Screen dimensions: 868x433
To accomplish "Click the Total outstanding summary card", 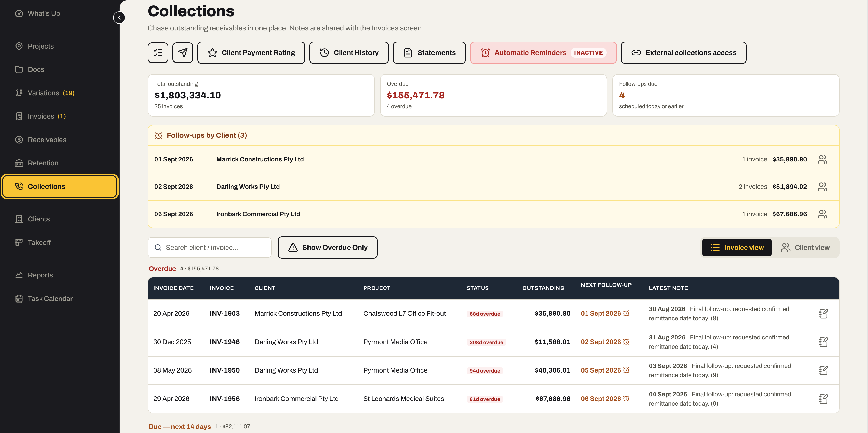I will coord(261,95).
